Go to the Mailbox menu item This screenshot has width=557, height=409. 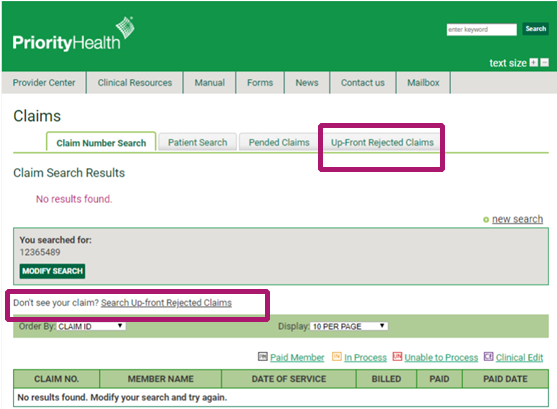(x=423, y=83)
